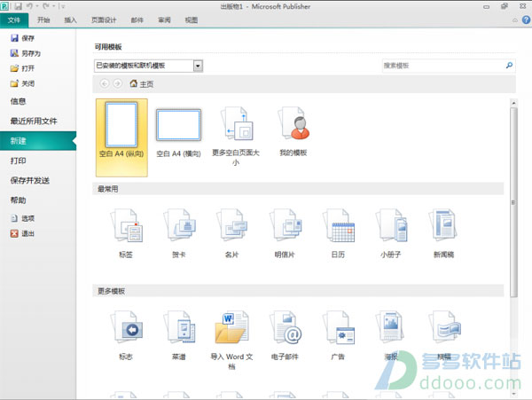This screenshot has height=400, width=532.
Task: Click the scrollbar up arrow
Action: click(x=513, y=103)
